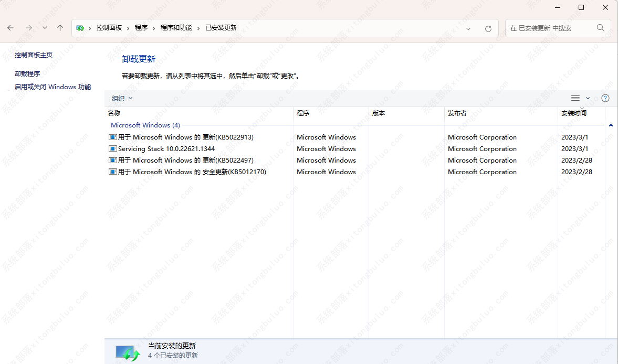Click 启用或关闭 Windows 功能 link
The width and height of the screenshot is (618, 364).
click(x=53, y=87)
